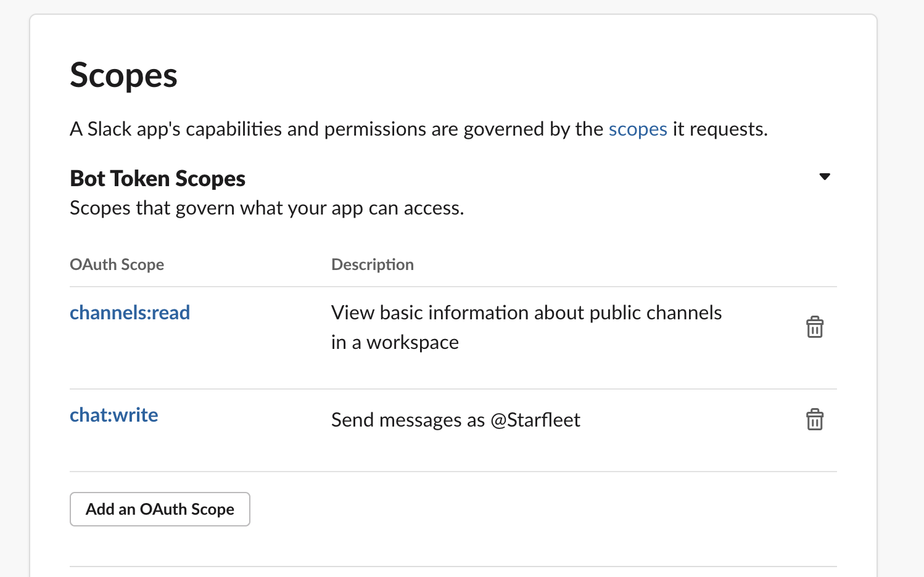924x577 pixels.
Task: Collapse the Bot Token Scopes section
Action: point(825,177)
